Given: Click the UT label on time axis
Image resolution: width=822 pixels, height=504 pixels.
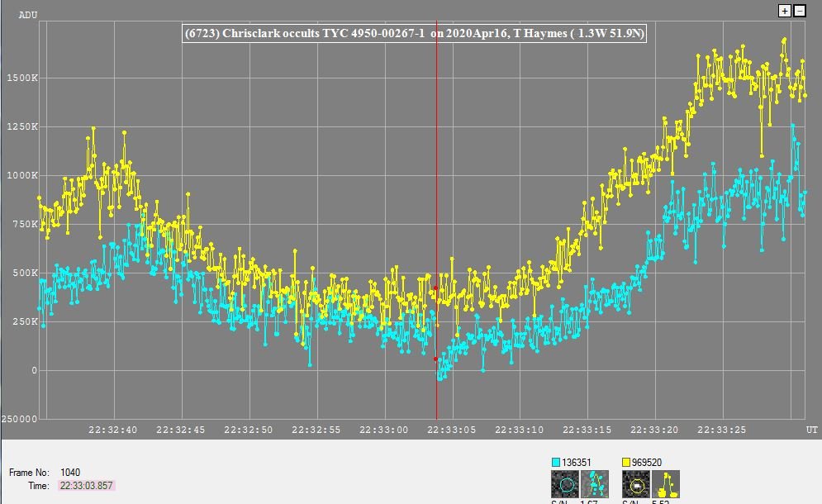Looking at the screenshot, I should [812, 430].
